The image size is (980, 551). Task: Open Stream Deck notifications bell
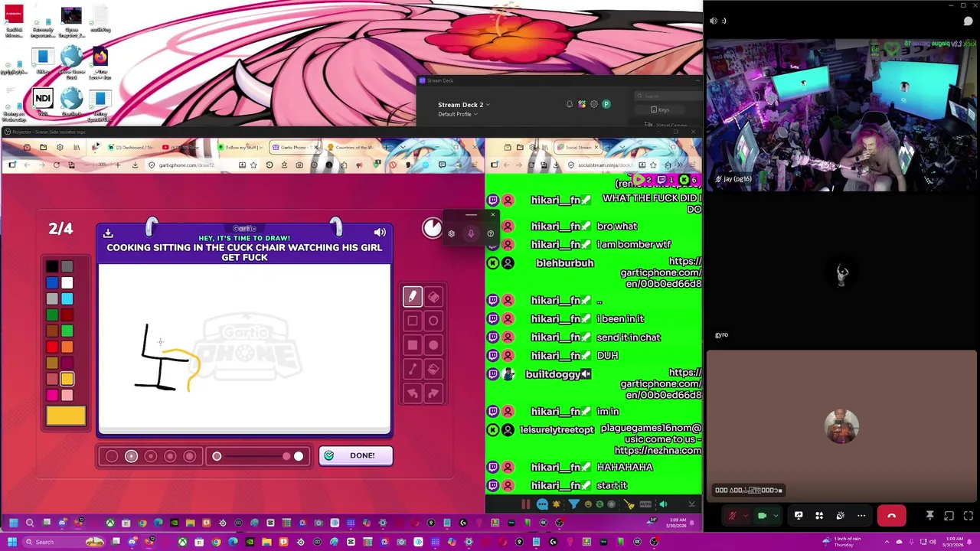pyautogui.click(x=569, y=104)
